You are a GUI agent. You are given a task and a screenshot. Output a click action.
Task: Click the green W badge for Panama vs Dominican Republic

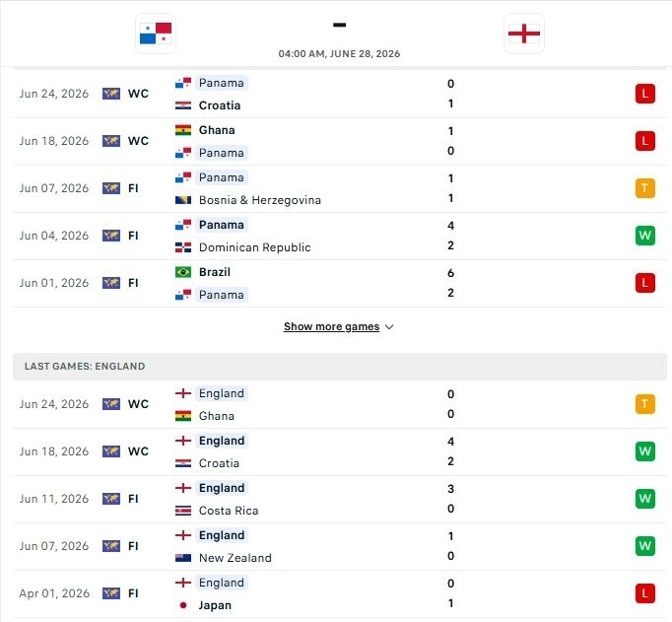(645, 236)
